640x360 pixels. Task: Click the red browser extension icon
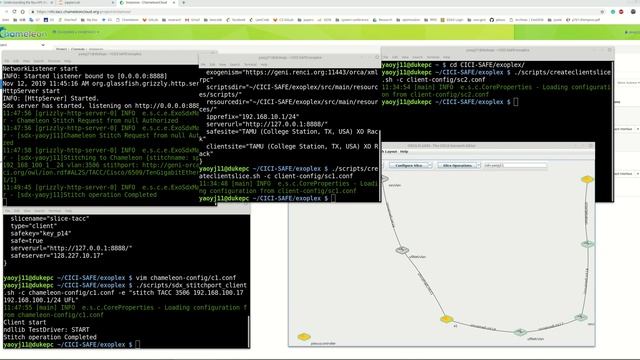[x=621, y=12]
